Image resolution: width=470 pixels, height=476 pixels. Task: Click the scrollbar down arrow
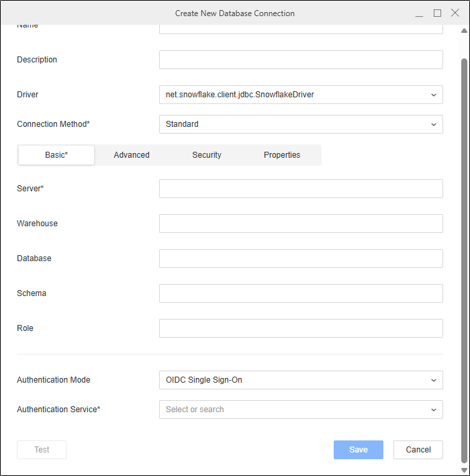tap(464, 469)
